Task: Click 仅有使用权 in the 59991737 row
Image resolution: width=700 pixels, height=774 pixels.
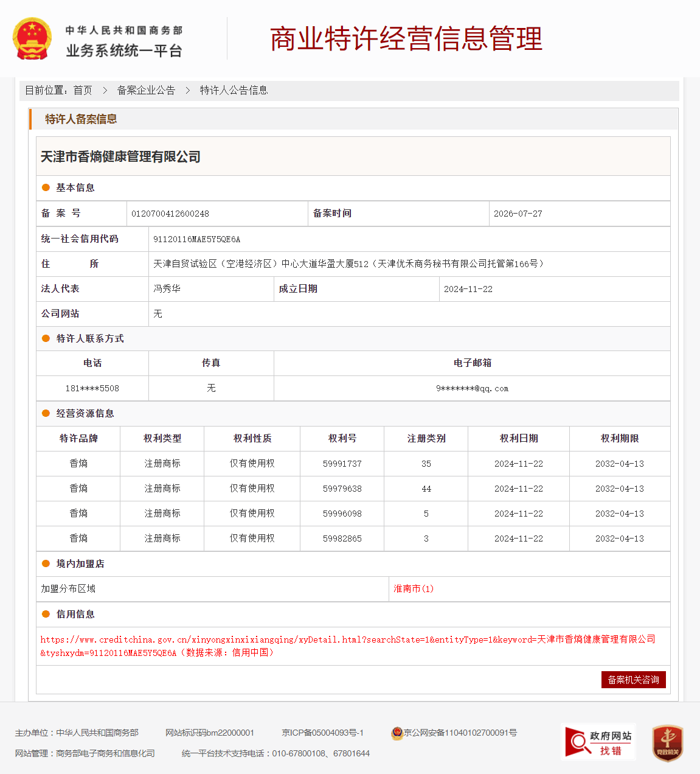Action: pos(252,464)
